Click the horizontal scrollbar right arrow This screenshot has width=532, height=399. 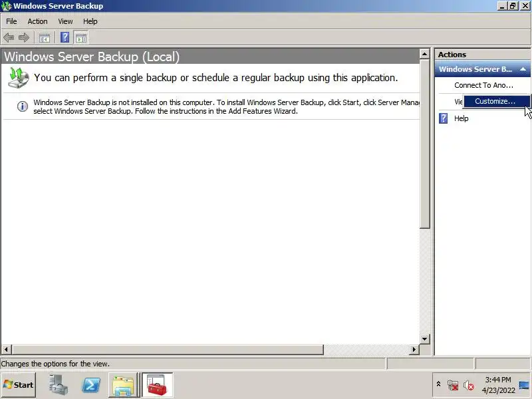414,349
